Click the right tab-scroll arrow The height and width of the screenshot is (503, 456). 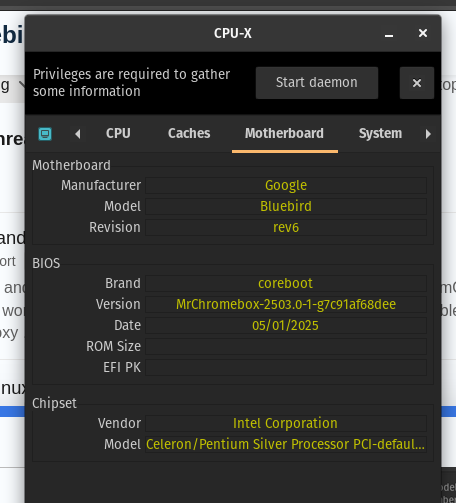click(x=428, y=134)
